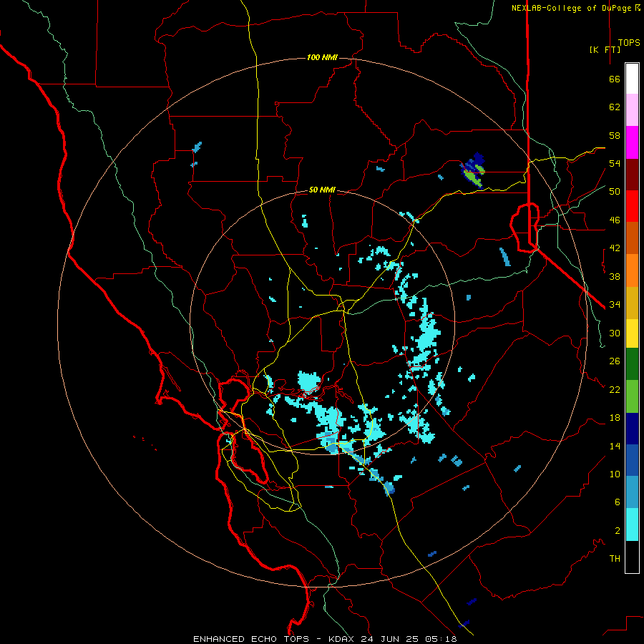Click the orange 42 kft legend swatch
The width and height of the screenshot is (644, 644).
click(632, 270)
